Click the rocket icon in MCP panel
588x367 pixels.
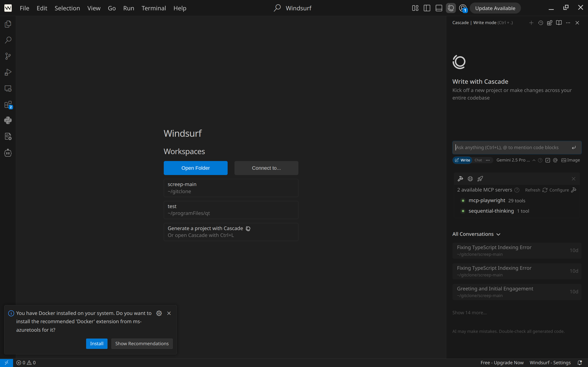(x=480, y=179)
